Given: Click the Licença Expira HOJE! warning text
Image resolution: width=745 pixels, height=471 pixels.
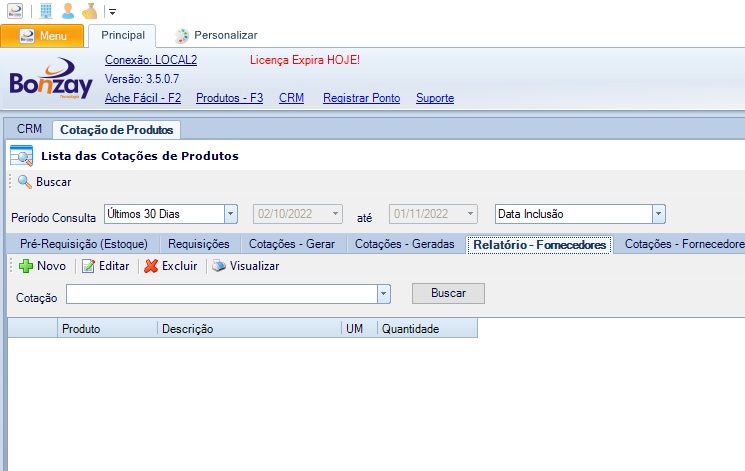Looking at the screenshot, I should point(305,60).
